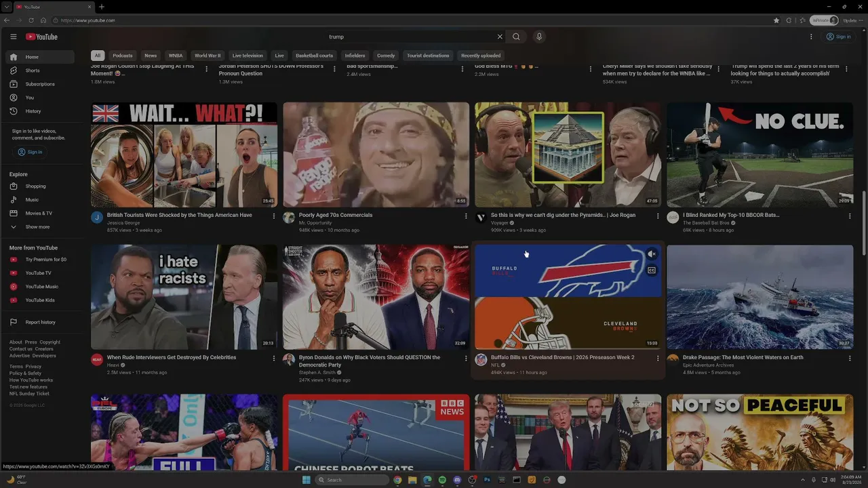Screen dimensions: 868x488
Task: Open options for the BBCOR Bats video
Action: pyautogui.click(x=850, y=216)
